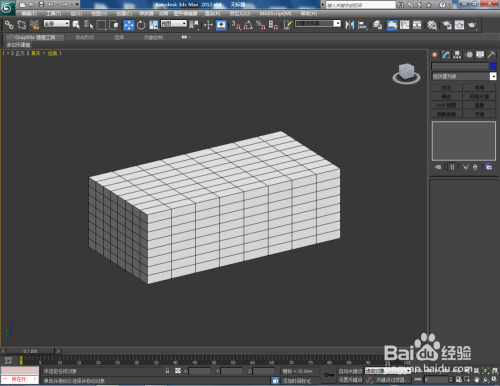Click the New Scene icon in quick access bar
Screen dimensions: 500x386
(x=22, y=5)
